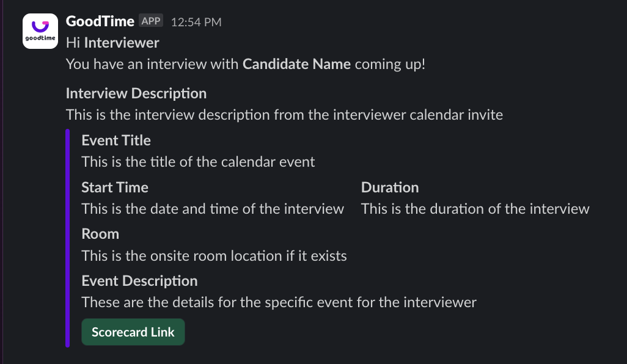The image size is (627, 364).
Task: Click the Start Time field label
Action: [x=115, y=187]
